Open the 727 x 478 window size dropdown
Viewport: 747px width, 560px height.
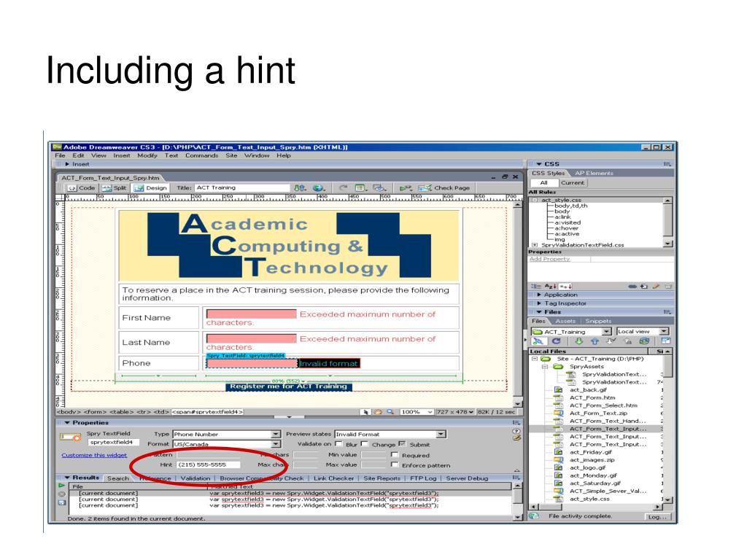tap(455, 412)
